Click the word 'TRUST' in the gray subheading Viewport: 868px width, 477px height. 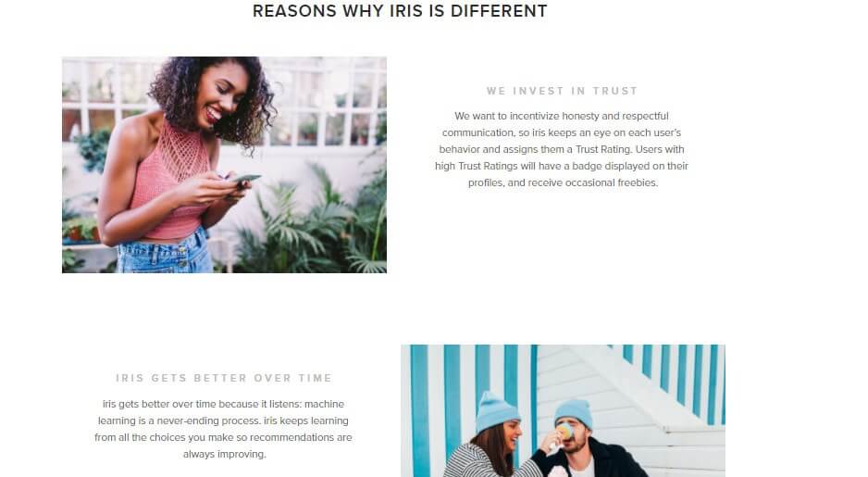(x=615, y=91)
